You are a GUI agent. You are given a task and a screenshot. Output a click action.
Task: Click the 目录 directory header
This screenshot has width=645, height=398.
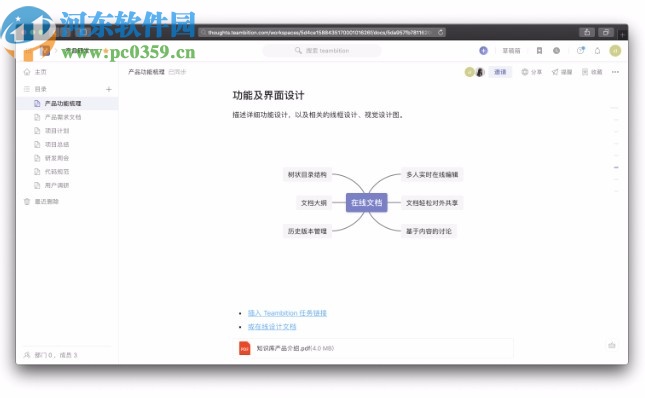[x=40, y=89]
